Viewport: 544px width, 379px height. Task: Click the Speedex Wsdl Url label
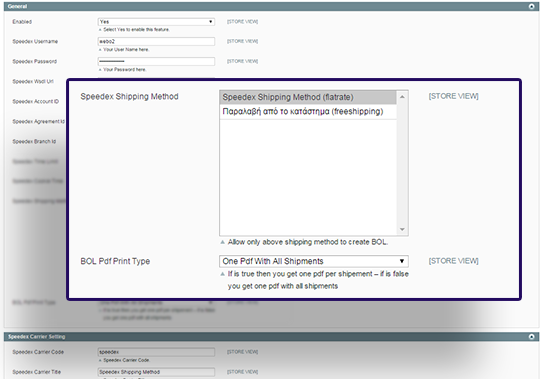click(33, 82)
